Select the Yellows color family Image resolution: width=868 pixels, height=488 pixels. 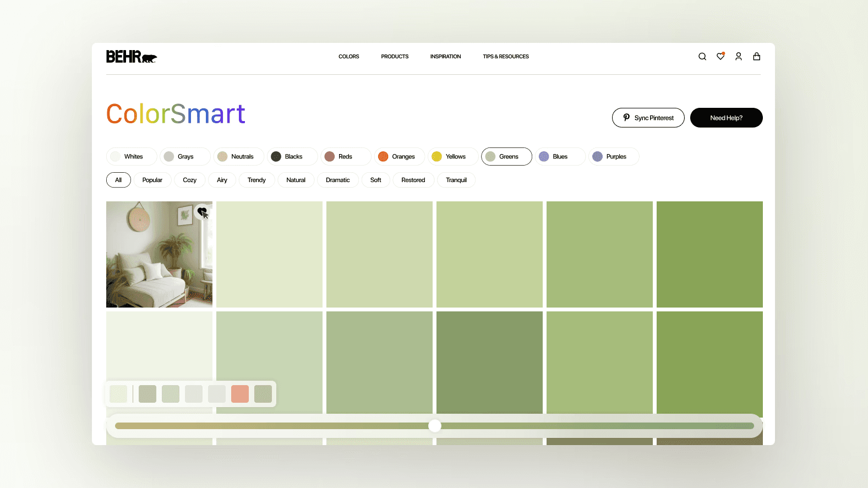point(453,157)
